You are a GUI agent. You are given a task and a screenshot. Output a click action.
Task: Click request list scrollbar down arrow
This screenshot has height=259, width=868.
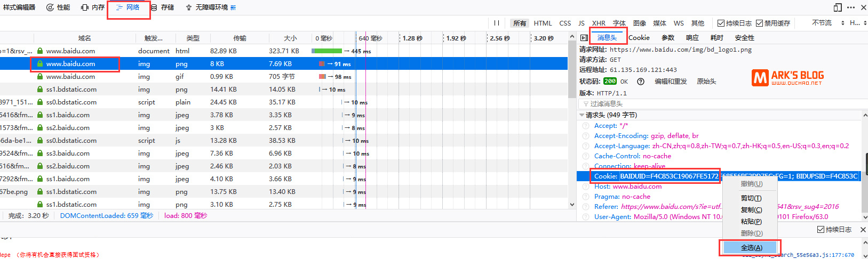[x=572, y=205]
